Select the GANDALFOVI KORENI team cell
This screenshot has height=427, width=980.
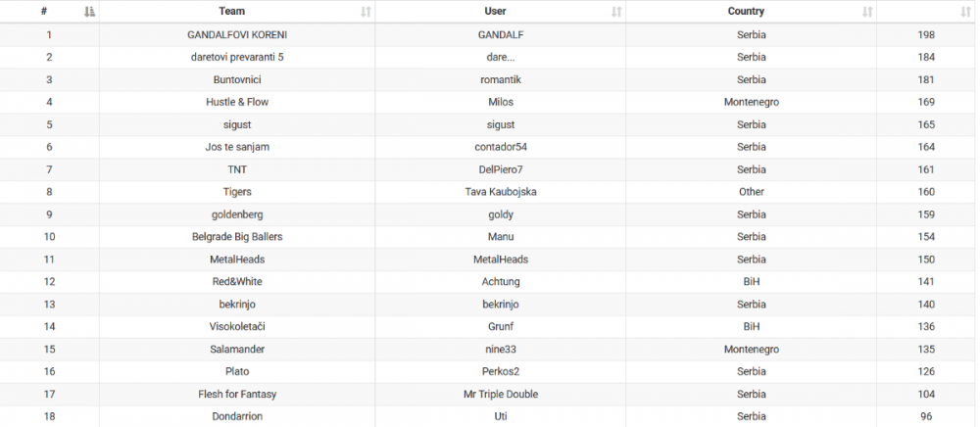237,34
